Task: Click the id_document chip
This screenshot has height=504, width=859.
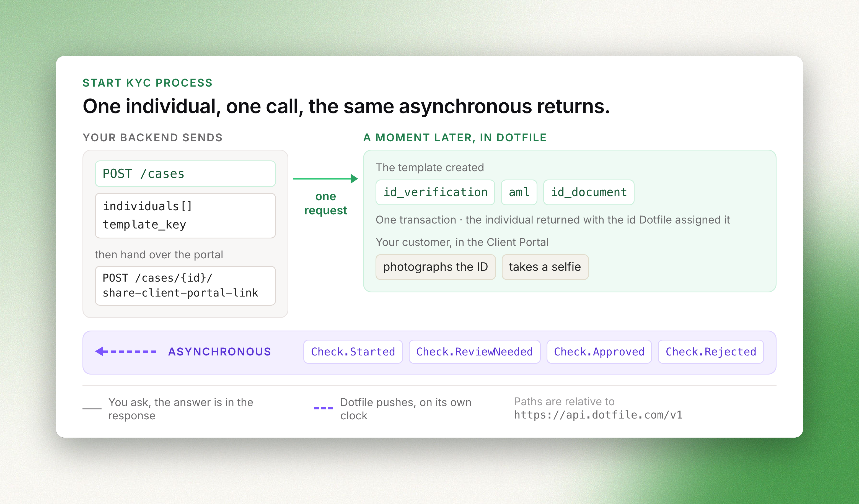Action: (x=589, y=192)
